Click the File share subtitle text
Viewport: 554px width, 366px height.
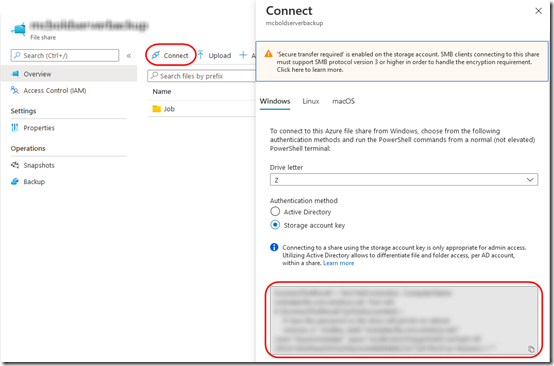click(x=43, y=37)
